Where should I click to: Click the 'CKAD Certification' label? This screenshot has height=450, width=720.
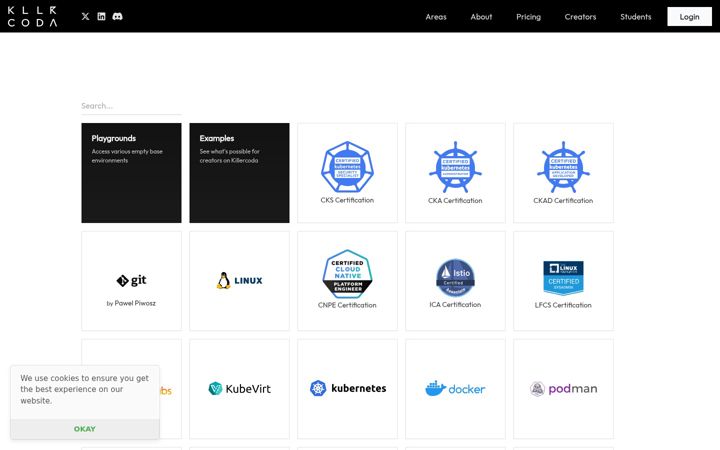(x=563, y=201)
